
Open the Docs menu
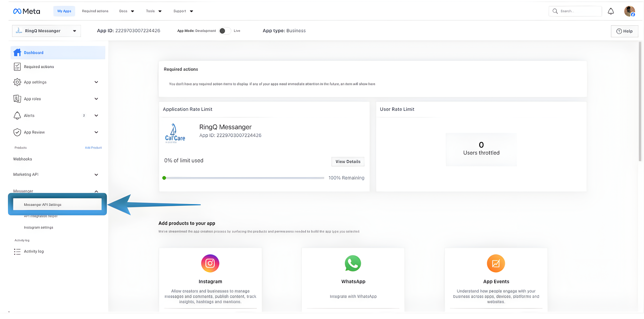click(126, 11)
